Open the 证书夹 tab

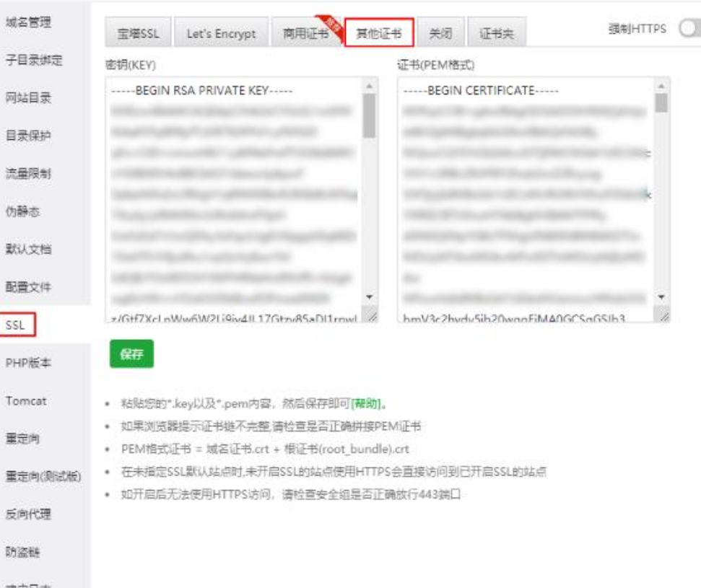tap(497, 34)
